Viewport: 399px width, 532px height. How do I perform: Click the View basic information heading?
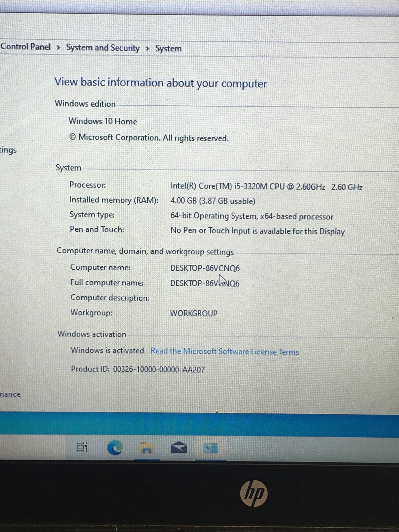tap(161, 83)
